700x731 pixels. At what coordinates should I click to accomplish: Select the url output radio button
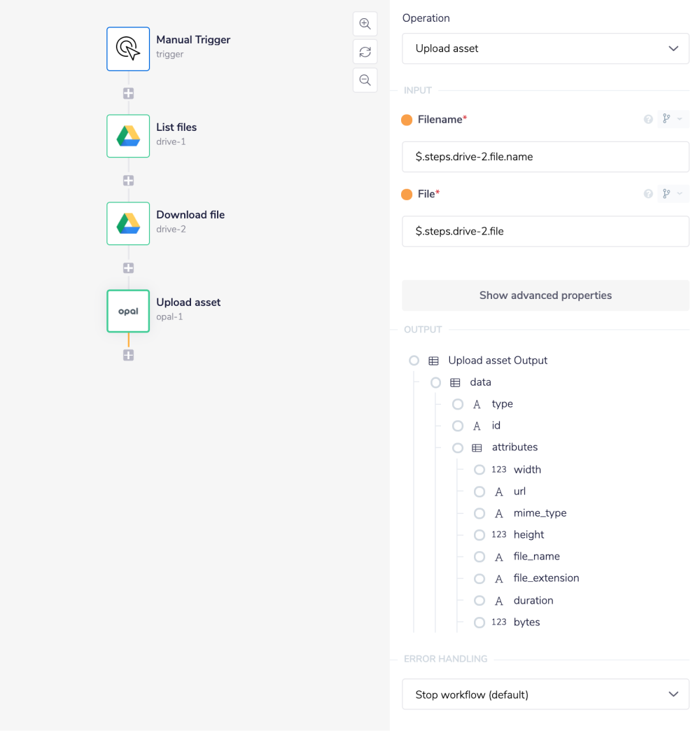pyautogui.click(x=479, y=492)
